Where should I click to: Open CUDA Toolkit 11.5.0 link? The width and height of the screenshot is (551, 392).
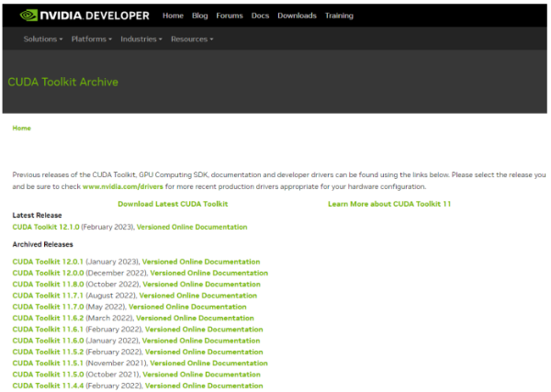tap(48, 374)
